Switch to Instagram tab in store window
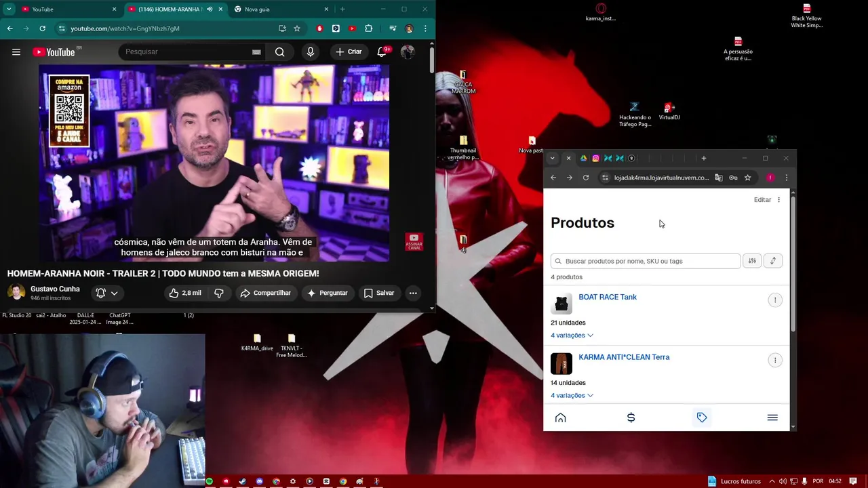This screenshot has height=488, width=868. click(x=595, y=159)
